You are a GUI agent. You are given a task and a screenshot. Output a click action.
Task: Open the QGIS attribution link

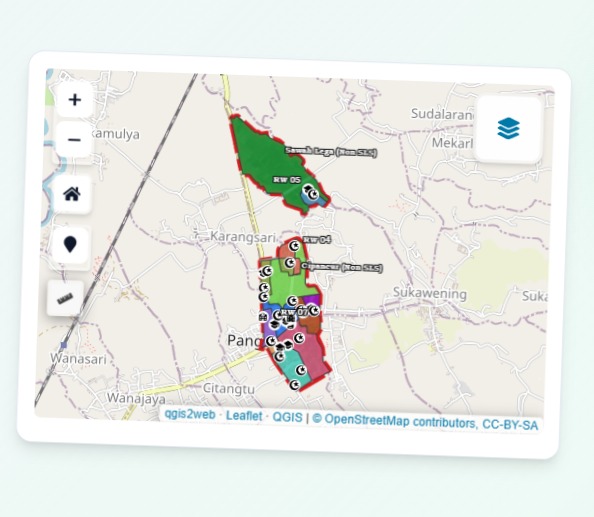click(288, 417)
